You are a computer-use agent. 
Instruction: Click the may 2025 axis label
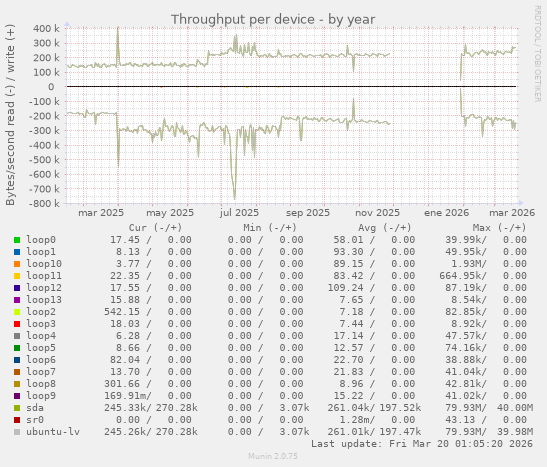pos(170,213)
